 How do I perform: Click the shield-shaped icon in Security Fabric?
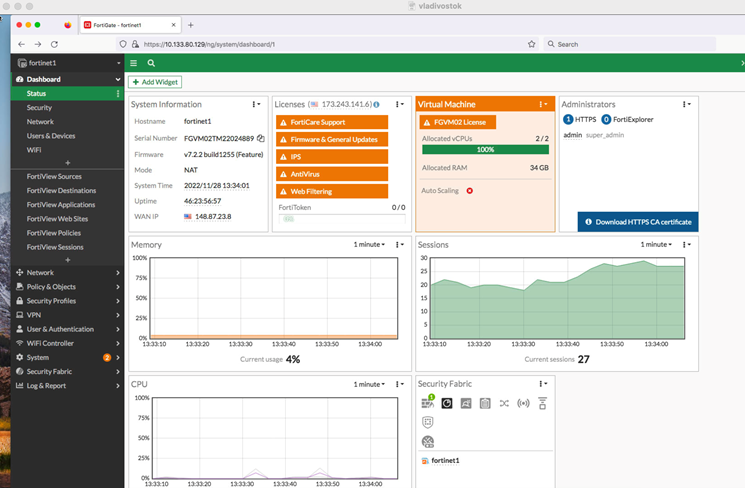428,422
